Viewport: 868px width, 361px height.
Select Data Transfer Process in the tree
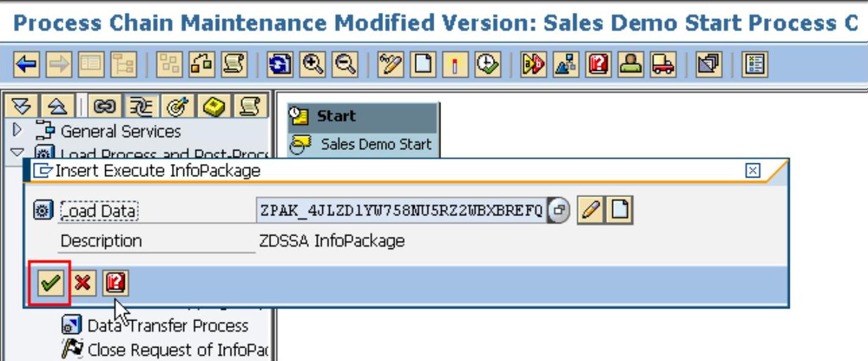(167, 326)
